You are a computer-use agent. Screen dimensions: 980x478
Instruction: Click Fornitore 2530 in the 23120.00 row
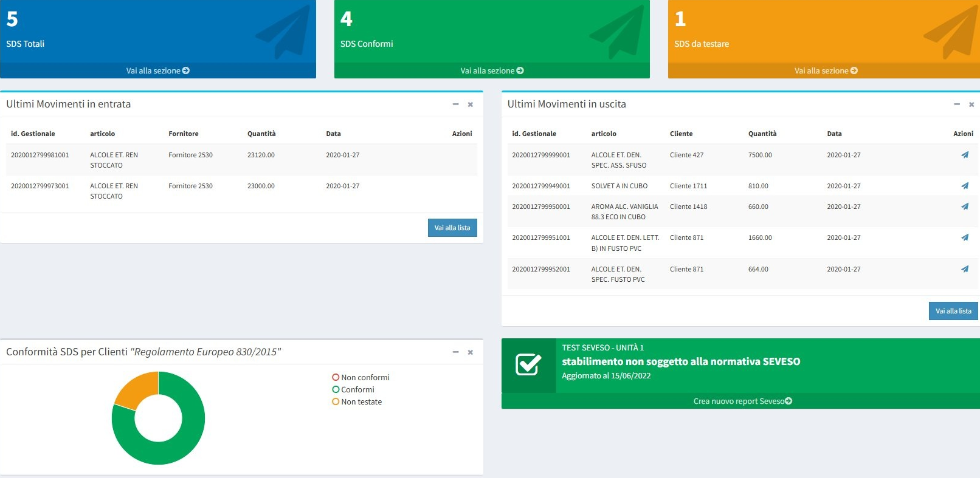click(191, 155)
